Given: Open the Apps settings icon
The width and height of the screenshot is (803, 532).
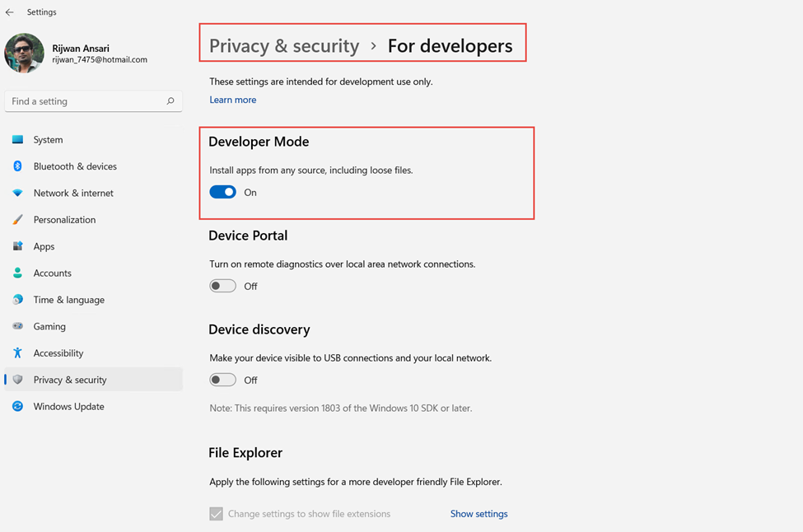Looking at the screenshot, I should [x=17, y=245].
